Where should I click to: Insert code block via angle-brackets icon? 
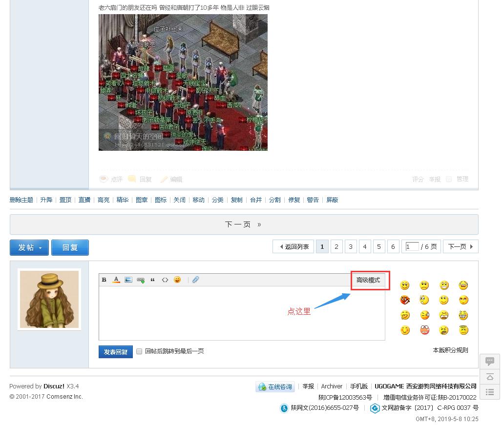(x=165, y=280)
